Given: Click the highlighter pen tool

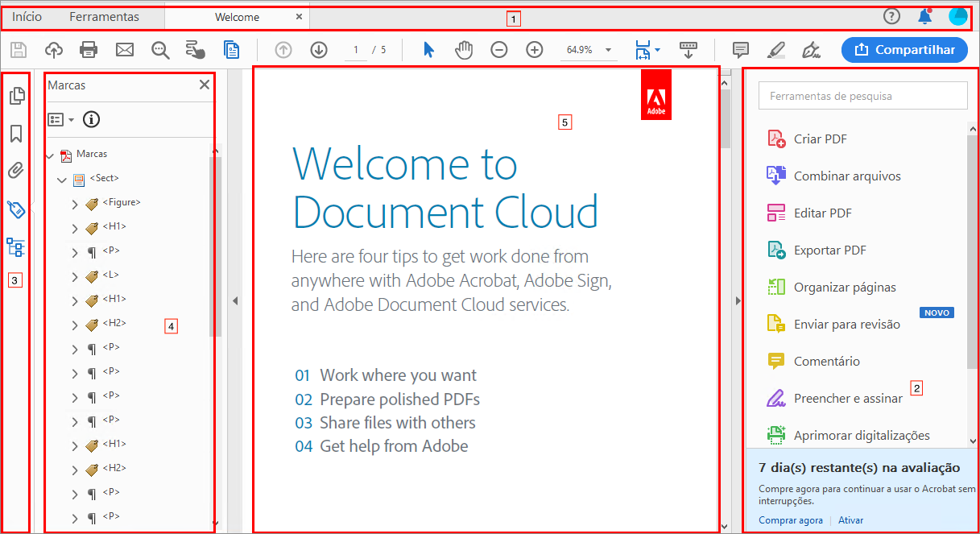Looking at the screenshot, I should (775, 50).
